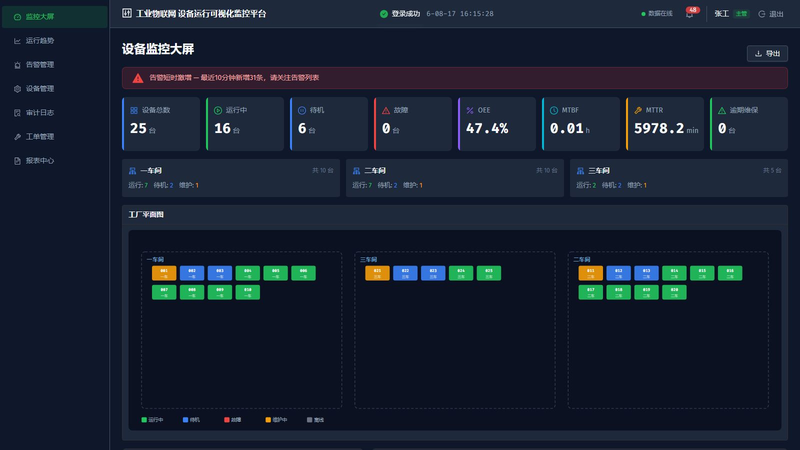Click the MTTR wrench icon
This screenshot has width=800, height=450.
point(638,110)
